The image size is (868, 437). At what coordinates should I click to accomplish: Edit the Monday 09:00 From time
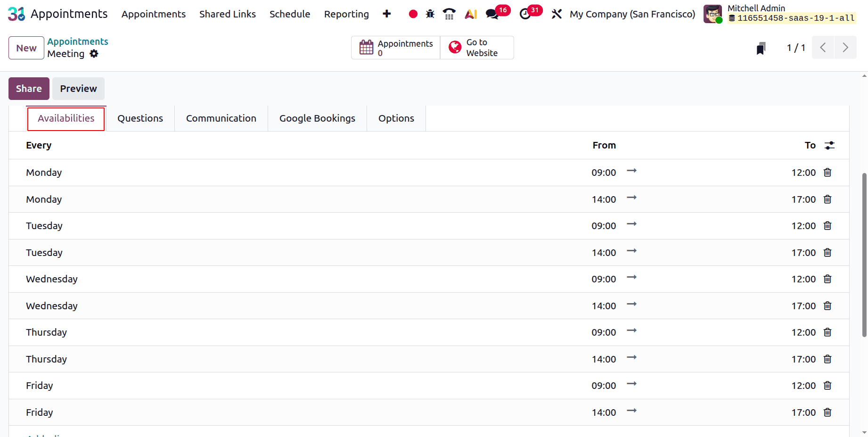pyautogui.click(x=604, y=173)
